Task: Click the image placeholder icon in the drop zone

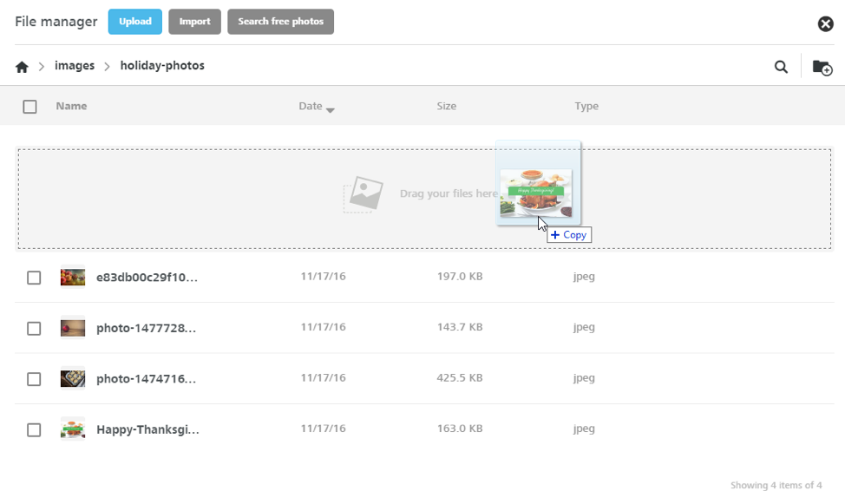Action: tap(364, 194)
